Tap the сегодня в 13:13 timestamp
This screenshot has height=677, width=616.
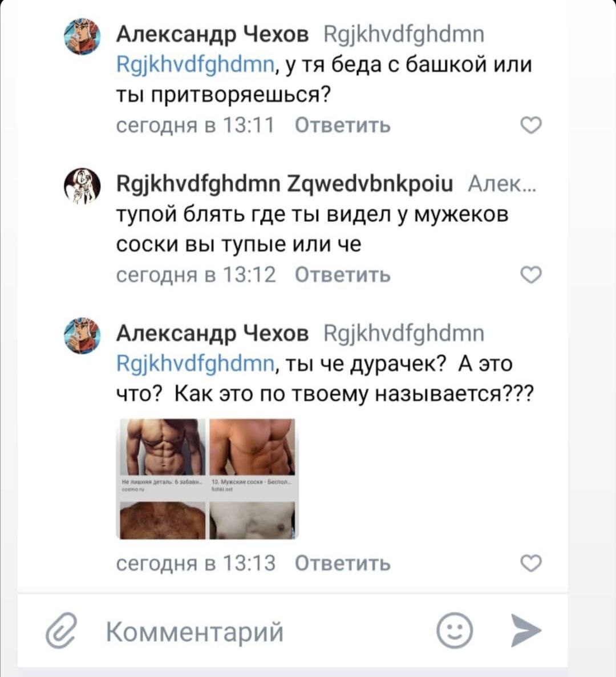coord(196,563)
